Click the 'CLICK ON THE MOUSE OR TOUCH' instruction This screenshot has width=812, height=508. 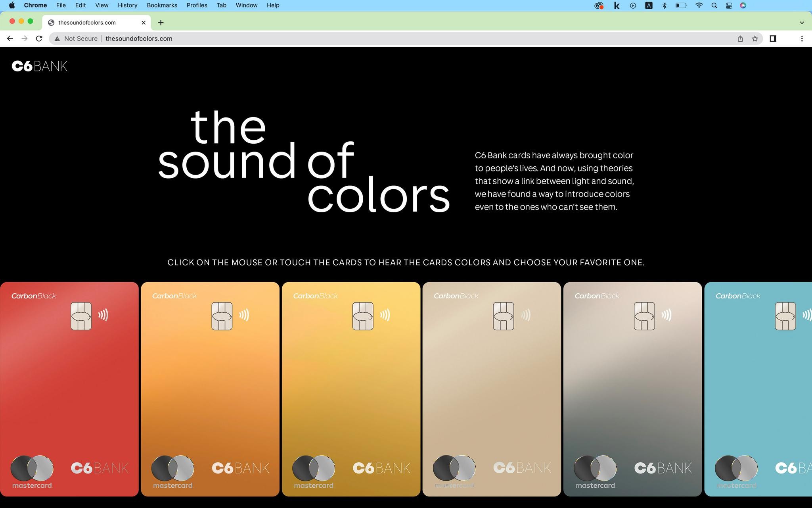pos(406,262)
